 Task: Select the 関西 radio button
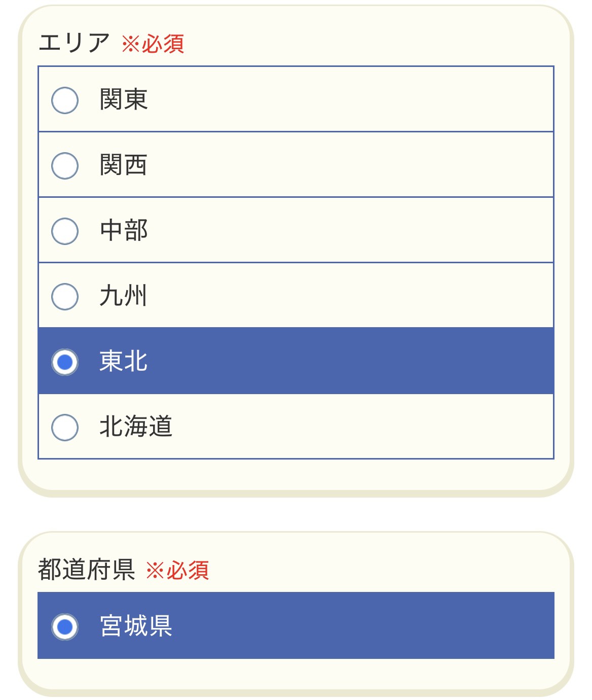(65, 165)
